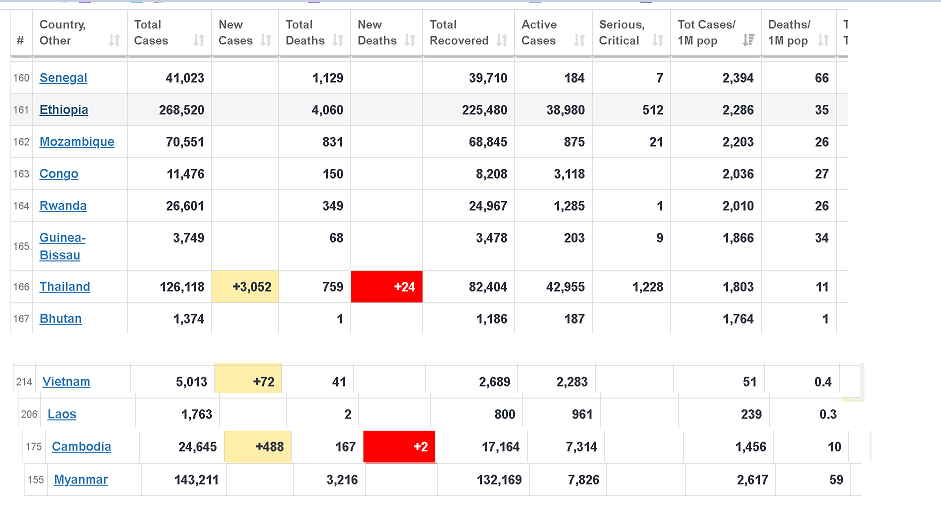Select Rwanda total recovered 24,967
The image size is (941, 532).
pos(488,206)
